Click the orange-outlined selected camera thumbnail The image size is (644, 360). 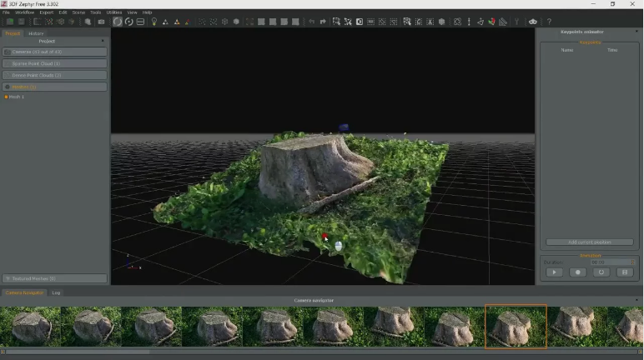point(516,327)
